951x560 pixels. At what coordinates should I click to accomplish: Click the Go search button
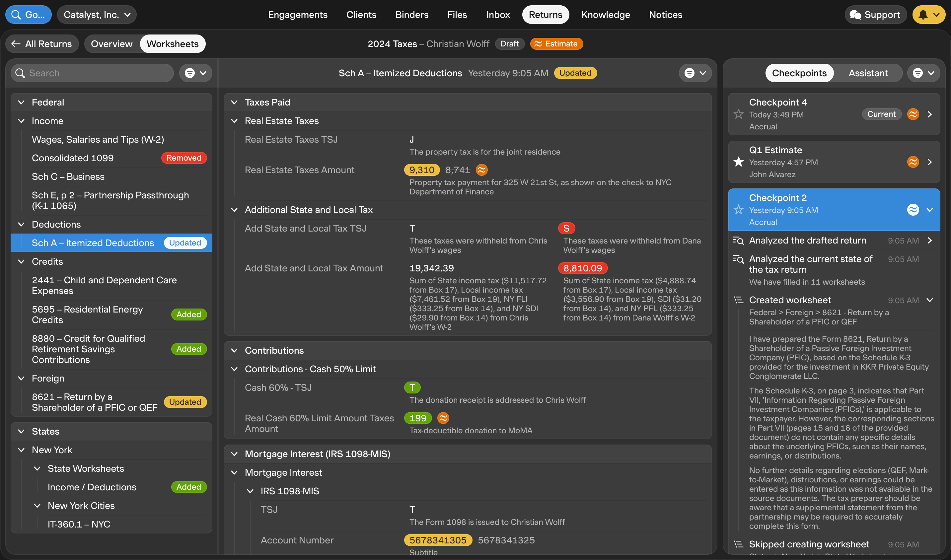(x=28, y=15)
